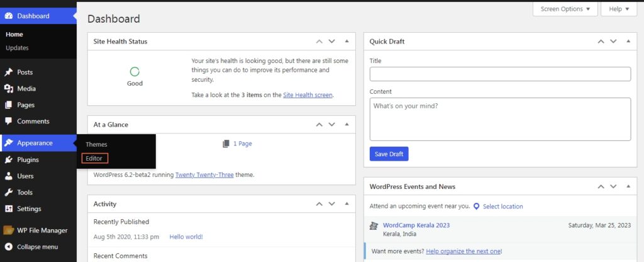Click the Dashboard gauge icon

click(8, 16)
